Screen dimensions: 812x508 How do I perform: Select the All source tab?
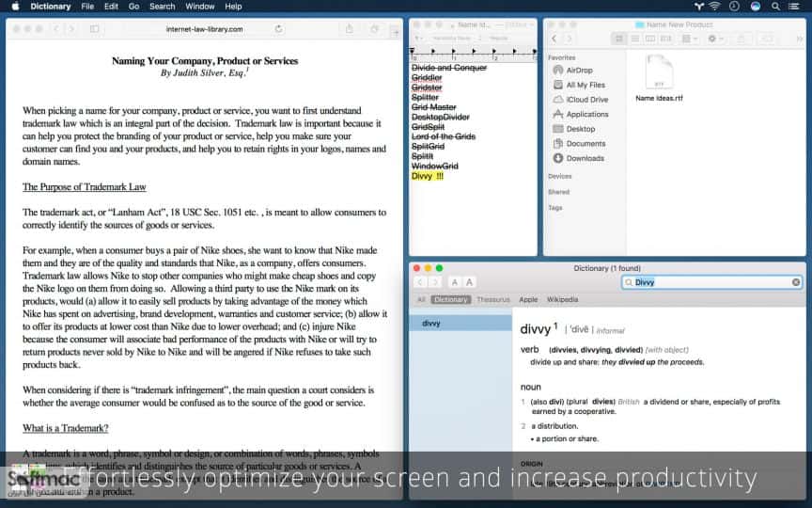coord(421,299)
